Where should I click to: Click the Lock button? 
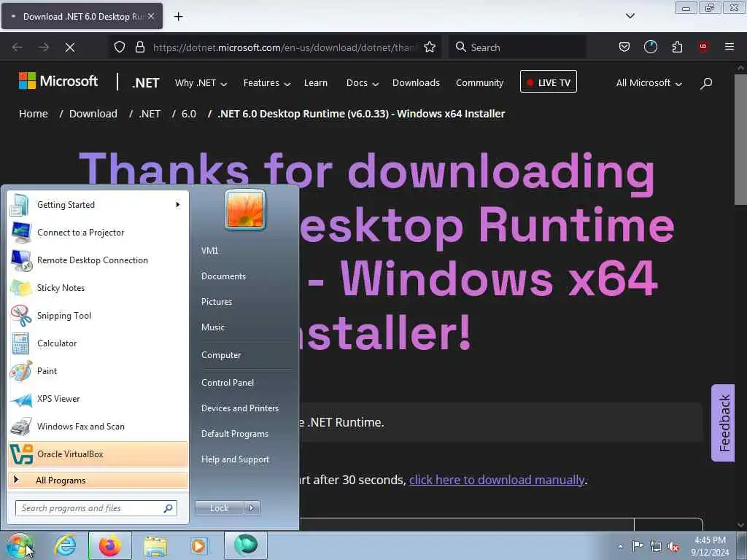[219, 508]
